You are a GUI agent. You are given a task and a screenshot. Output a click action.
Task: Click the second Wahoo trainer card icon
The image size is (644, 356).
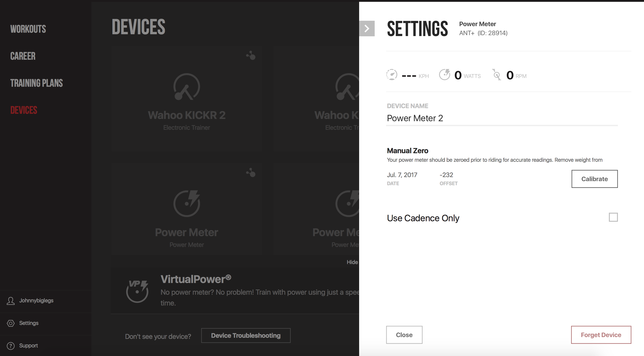tap(347, 87)
